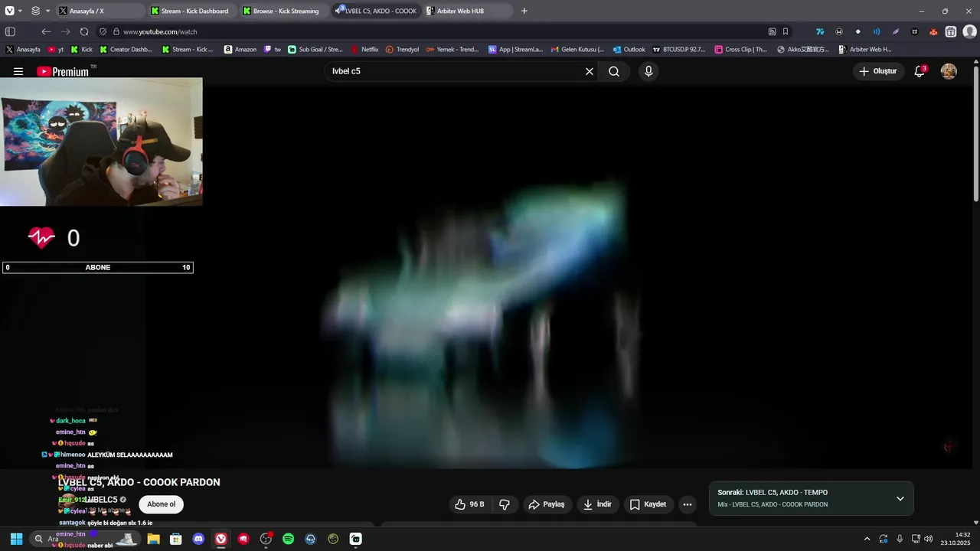Click the profile avatar in browser toolbar
The height and width of the screenshot is (551, 980).
(x=969, y=31)
